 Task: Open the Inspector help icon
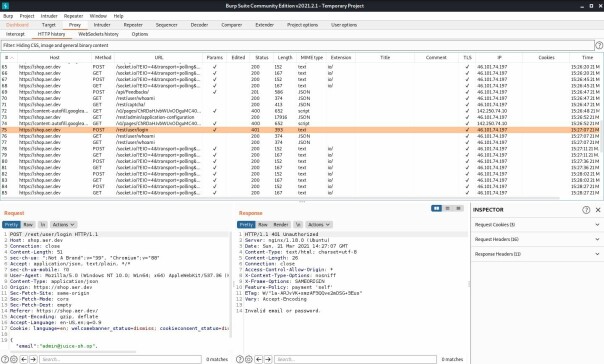click(586, 210)
